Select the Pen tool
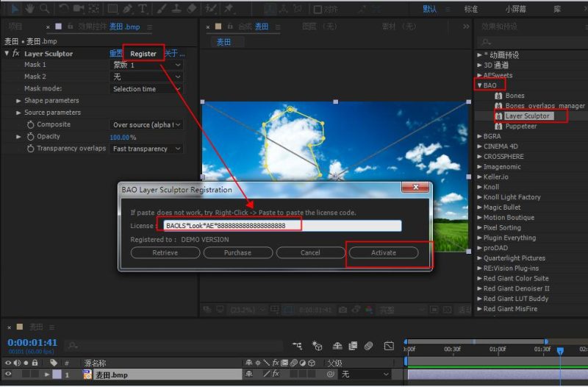 point(127,8)
